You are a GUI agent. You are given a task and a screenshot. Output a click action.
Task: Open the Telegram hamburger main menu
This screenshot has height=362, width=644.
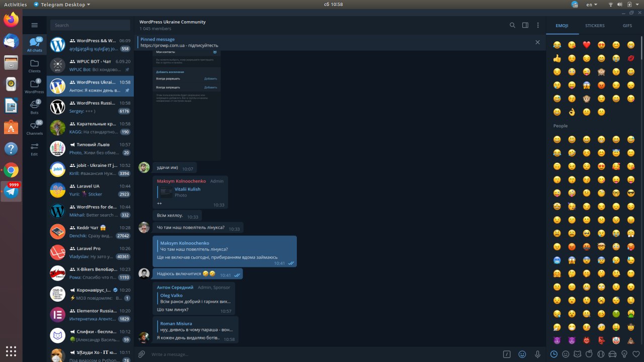(x=34, y=25)
